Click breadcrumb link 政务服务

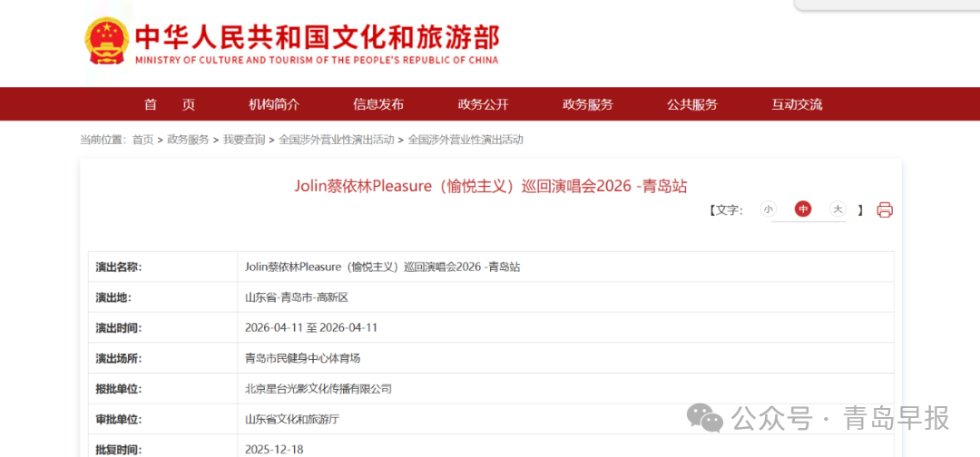coord(188,140)
